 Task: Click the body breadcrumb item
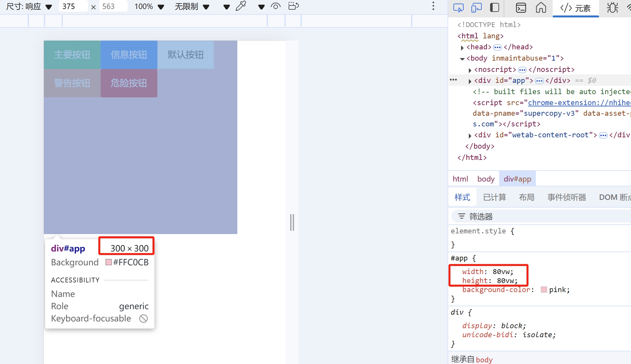tap(486, 179)
